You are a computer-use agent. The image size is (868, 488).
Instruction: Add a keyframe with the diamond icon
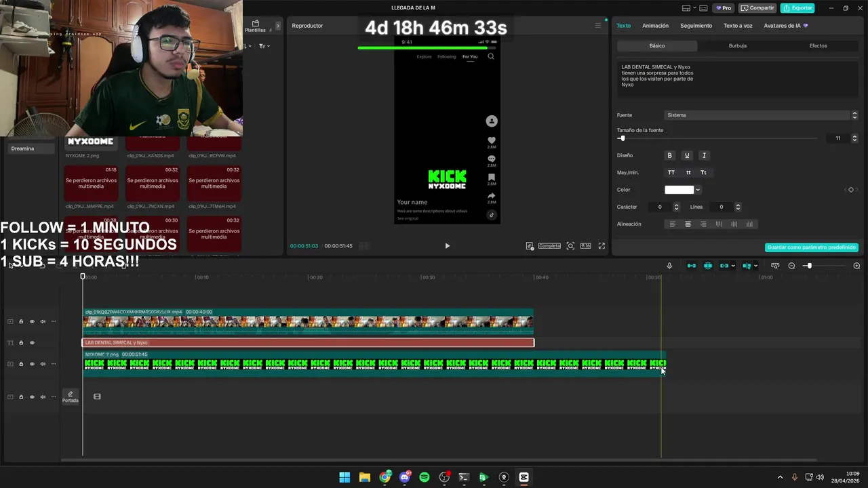click(851, 190)
